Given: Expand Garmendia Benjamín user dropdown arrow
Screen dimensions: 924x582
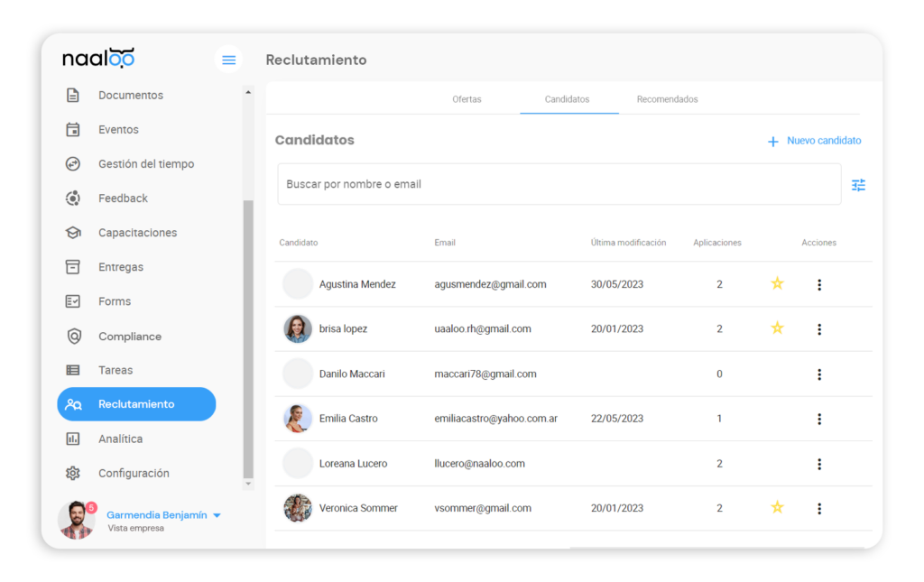Looking at the screenshot, I should click(x=217, y=515).
